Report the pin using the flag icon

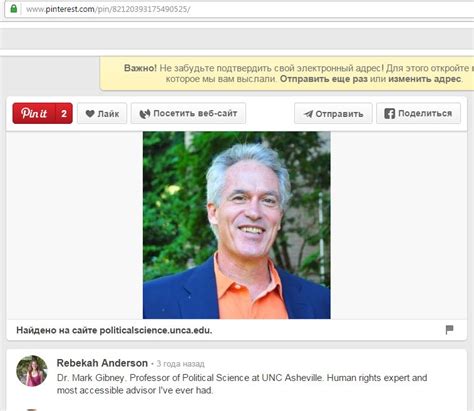(x=449, y=330)
